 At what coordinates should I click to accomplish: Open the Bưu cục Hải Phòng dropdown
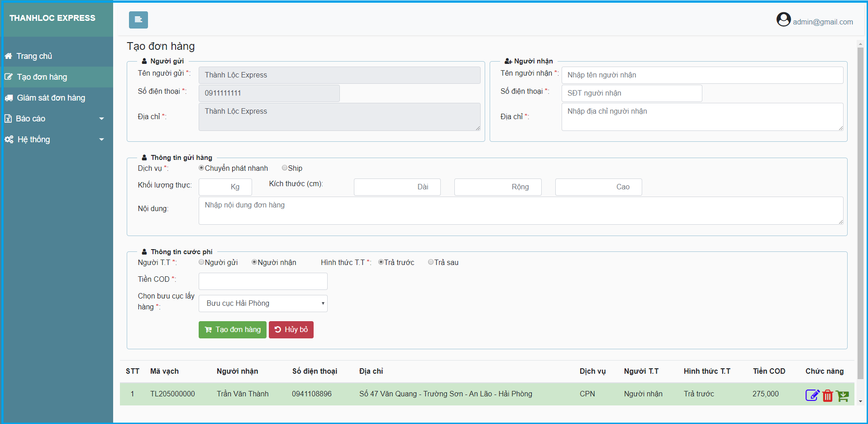pos(263,304)
